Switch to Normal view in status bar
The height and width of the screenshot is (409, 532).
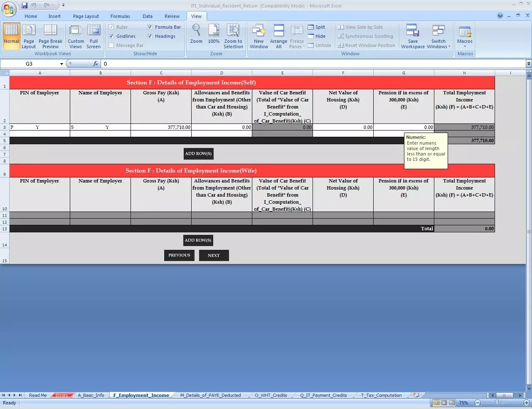point(436,403)
